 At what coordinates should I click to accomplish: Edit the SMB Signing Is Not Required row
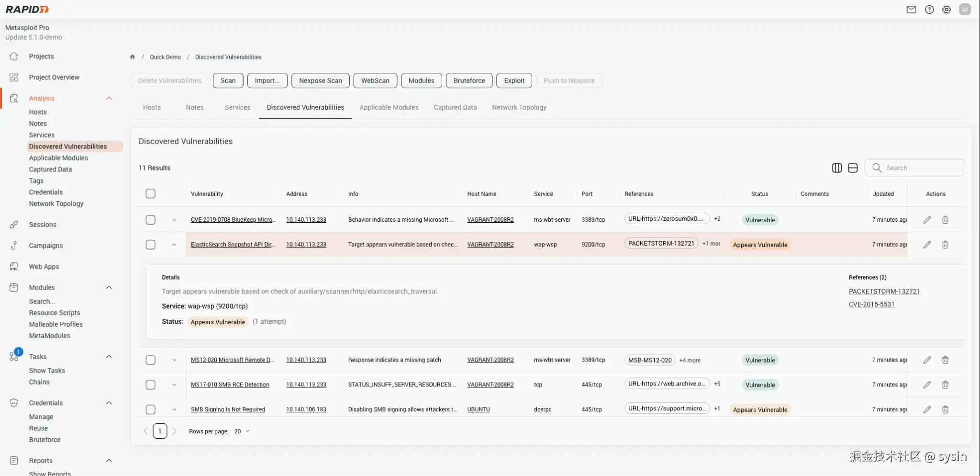[927, 409]
